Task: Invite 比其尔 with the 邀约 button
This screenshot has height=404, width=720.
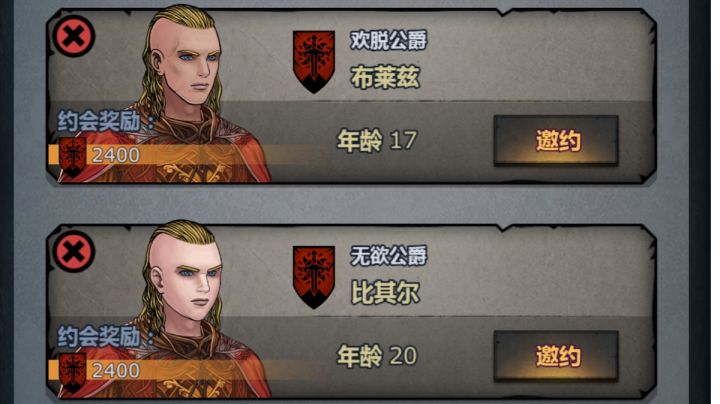Action: 556,356
